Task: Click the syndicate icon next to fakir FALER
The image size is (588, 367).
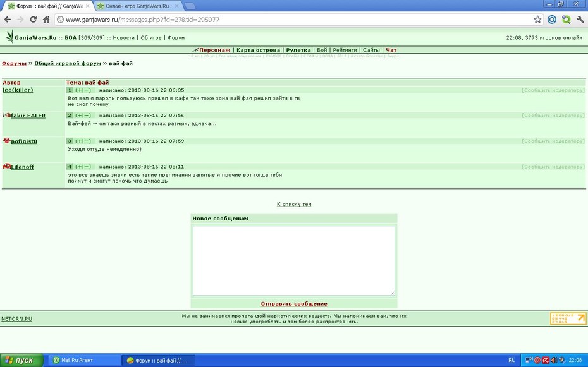Action: coord(6,116)
